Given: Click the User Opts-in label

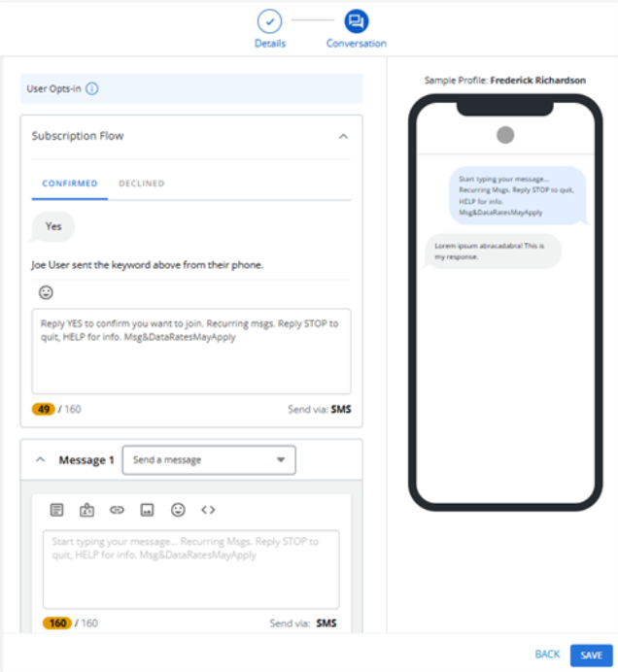Looking at the screenshot, I should [53, 88].
